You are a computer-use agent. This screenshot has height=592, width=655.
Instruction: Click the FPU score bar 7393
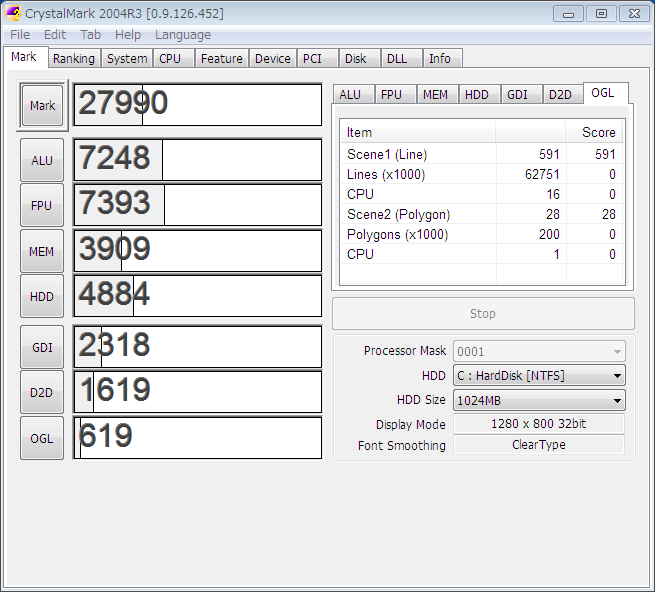(198, 205)
